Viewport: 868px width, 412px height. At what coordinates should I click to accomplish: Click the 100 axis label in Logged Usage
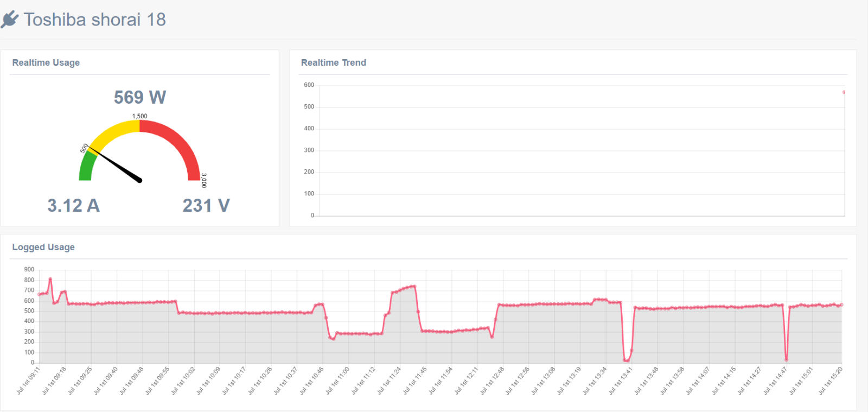pos(29,352)
